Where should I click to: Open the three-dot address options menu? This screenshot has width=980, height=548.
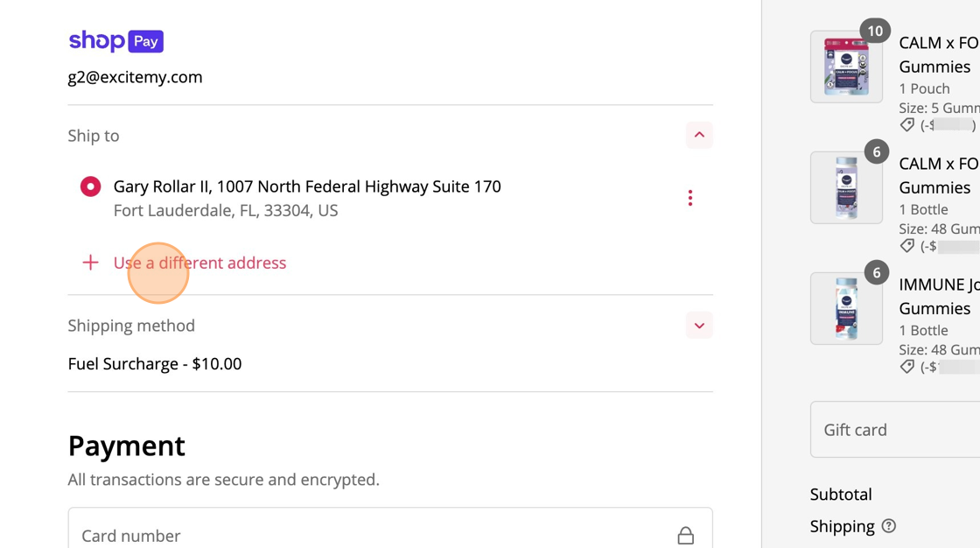coord(690,199)
